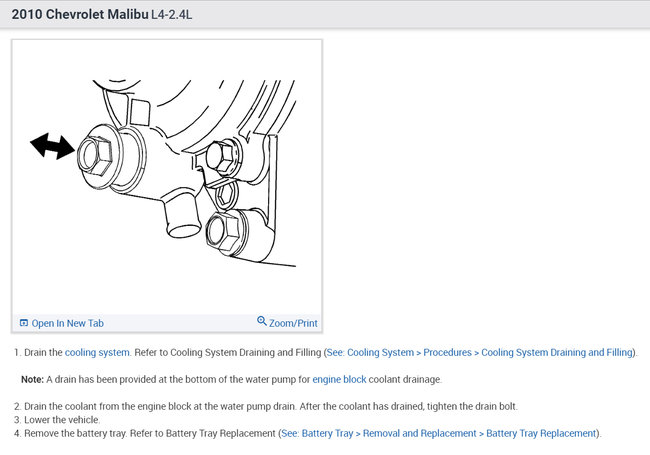
Task: Click the Zoom/Print link
Action: tap(293, 323)
